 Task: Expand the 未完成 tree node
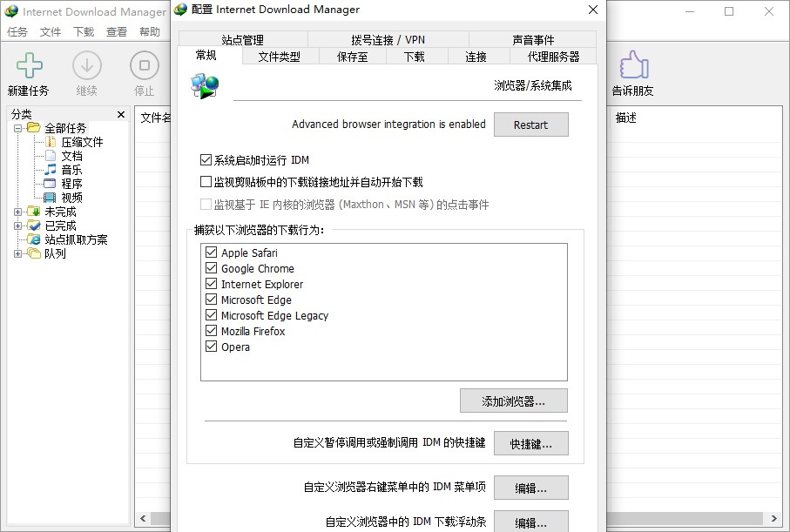pos(16,211)
